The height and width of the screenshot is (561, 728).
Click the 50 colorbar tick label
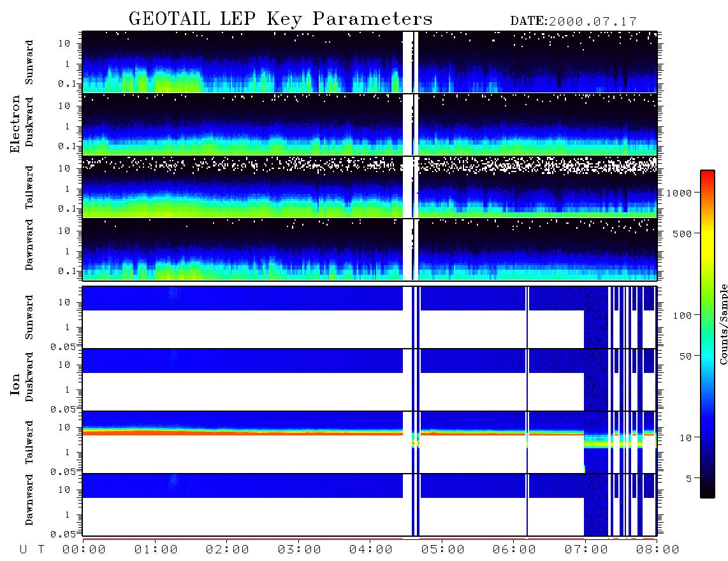(x=686, y=356)
